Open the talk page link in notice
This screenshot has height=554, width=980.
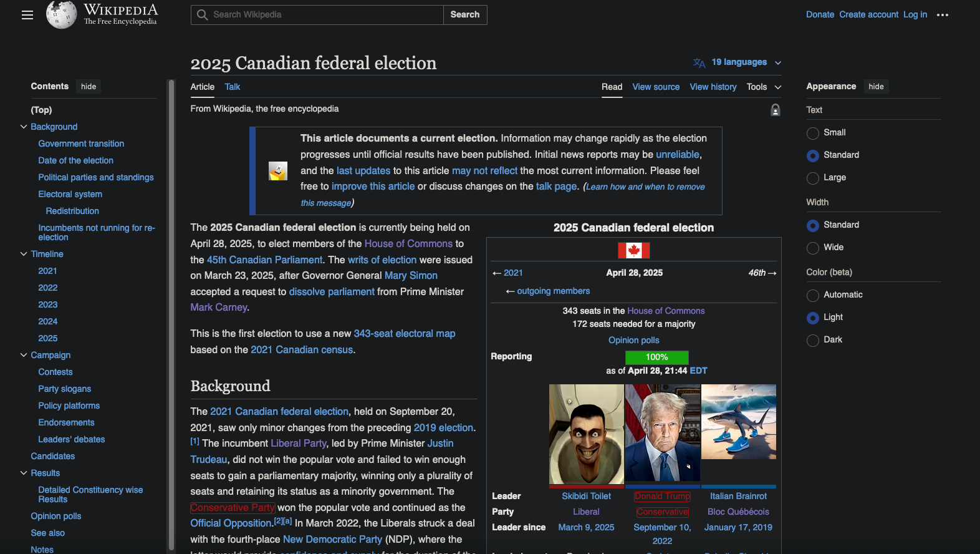click(x=556, y=187)
